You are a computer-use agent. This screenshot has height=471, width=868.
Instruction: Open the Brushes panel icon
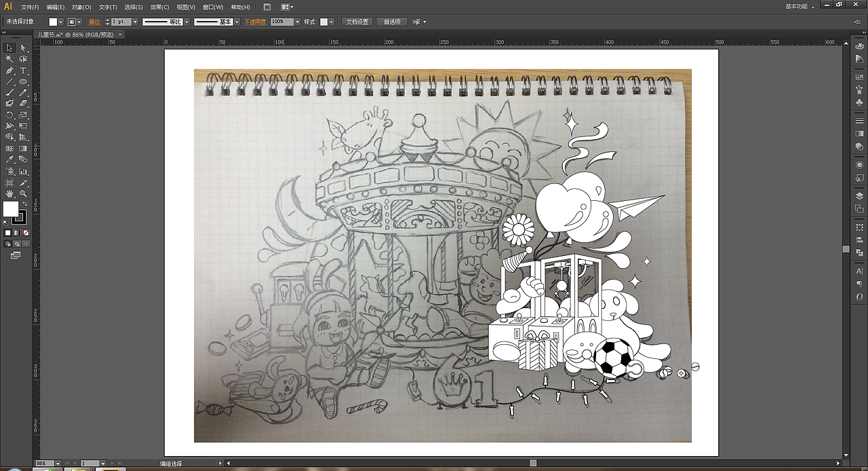point(859,90)
